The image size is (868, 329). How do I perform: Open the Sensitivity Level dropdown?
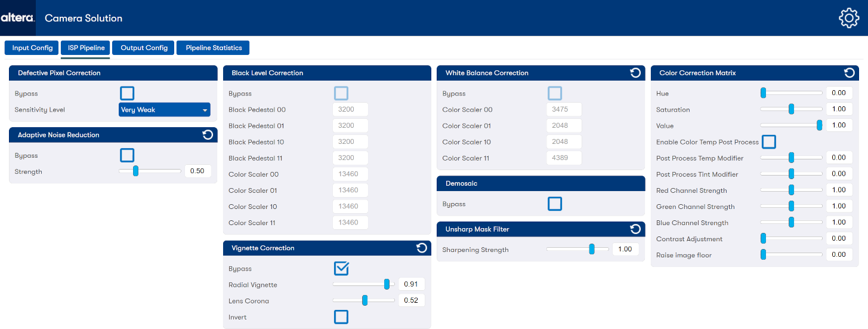coord(164,110)
